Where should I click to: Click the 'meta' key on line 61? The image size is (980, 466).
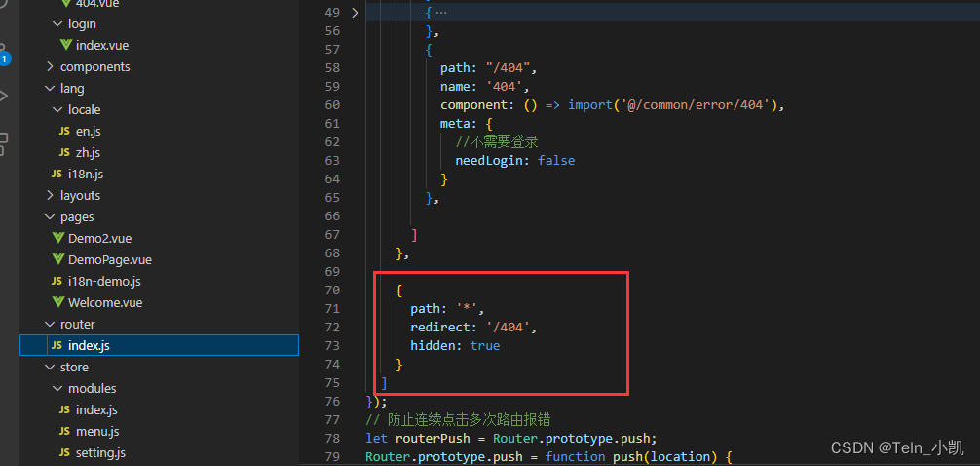[x=455, y=123]
